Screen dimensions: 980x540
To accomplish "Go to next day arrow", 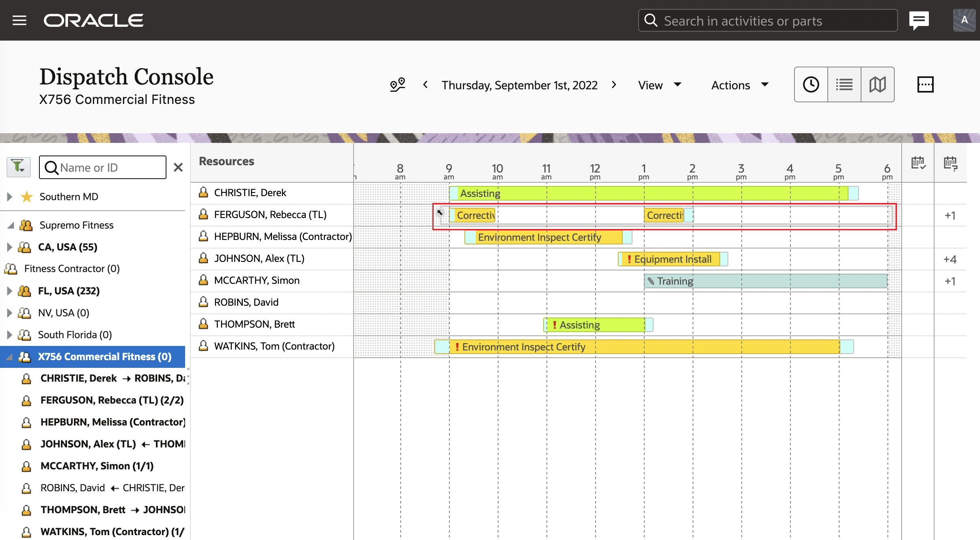I will point(614,85).
